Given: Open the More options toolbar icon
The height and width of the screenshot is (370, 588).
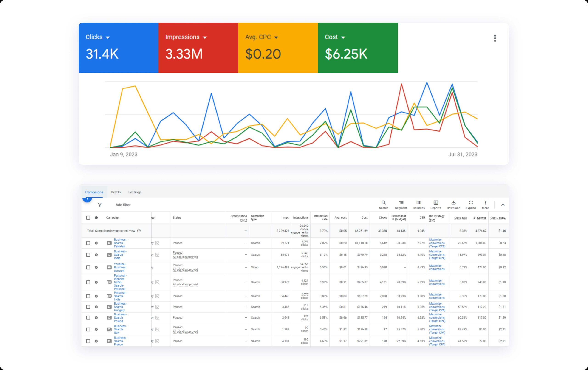Looking at the screenshot, I should coord(485,203).
